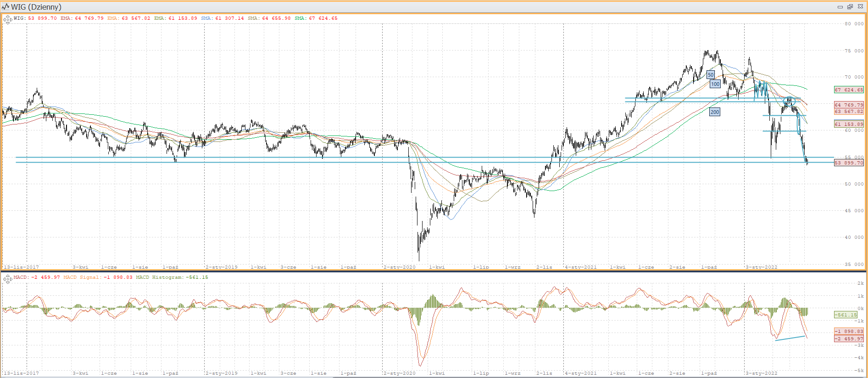The height and width of the screenshot is (378, 868).
Task: Click the chart icon beside WIG title
Action: point(6,7)
